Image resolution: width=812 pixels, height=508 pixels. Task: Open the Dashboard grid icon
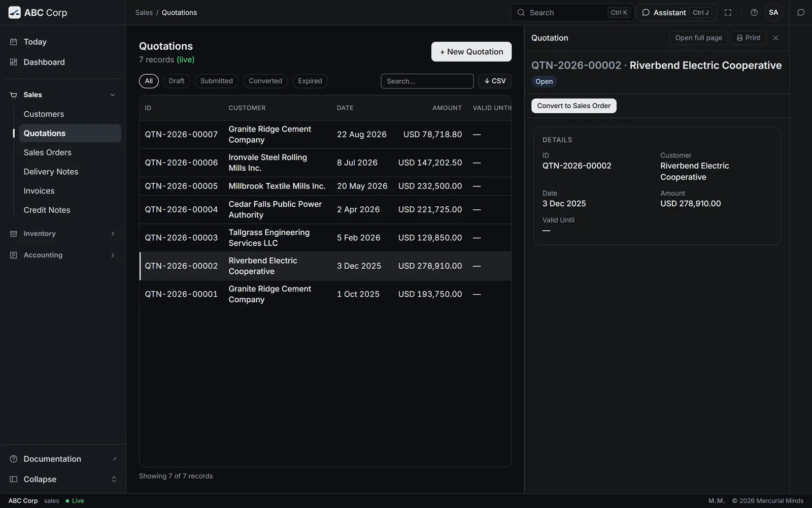14,62
